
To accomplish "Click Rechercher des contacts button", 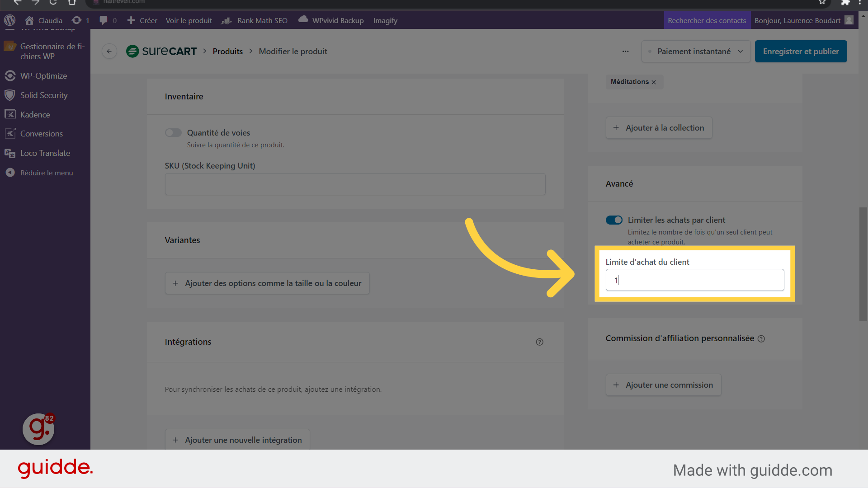I will (707, 20).
